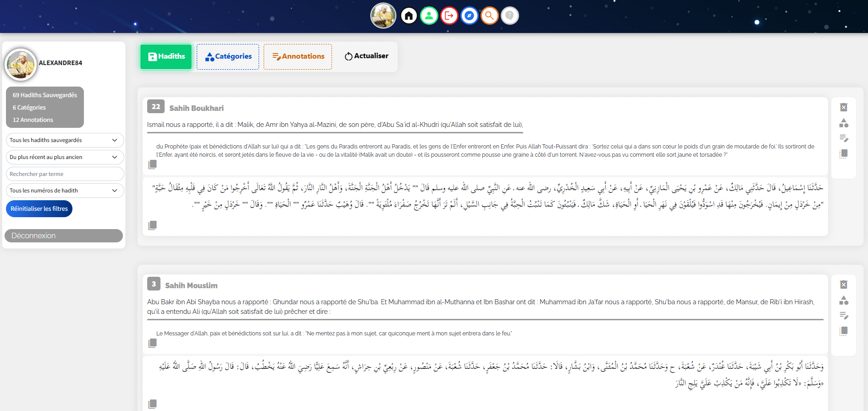Switch to the Catégories tab
Image resolution: width=868 pixels, height=411 pixels.
(x=228, y=56)
